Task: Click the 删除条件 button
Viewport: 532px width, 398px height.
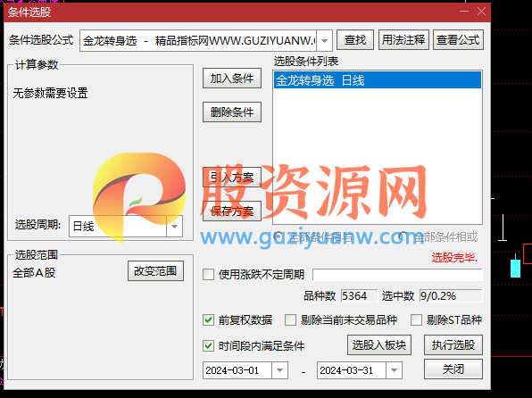Action: 232,112
